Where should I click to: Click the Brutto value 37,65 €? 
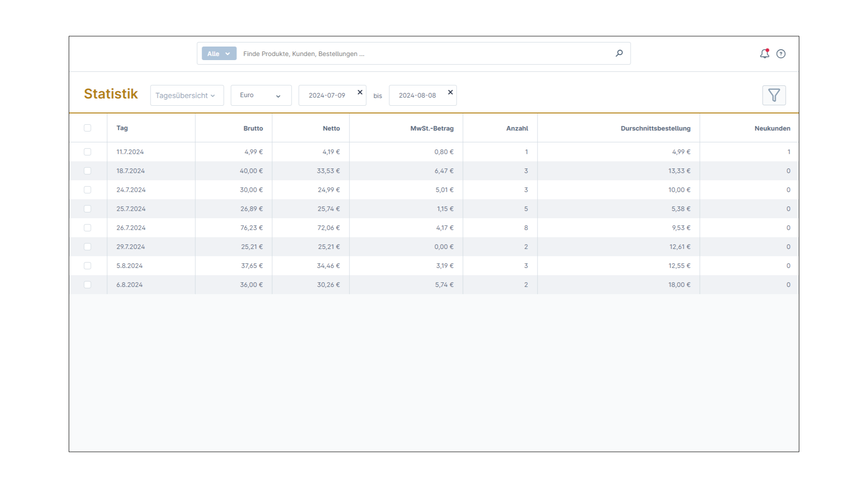[x=252, y=266]
